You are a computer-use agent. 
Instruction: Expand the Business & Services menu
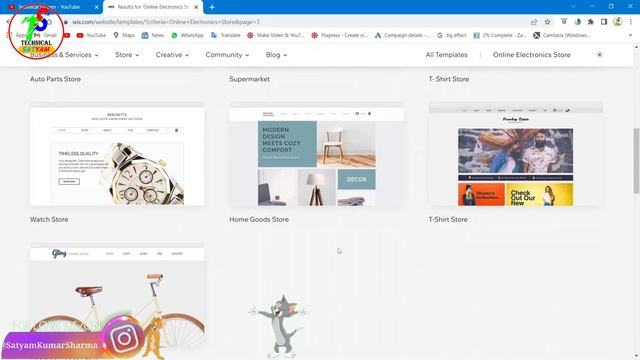click(64, 55)
